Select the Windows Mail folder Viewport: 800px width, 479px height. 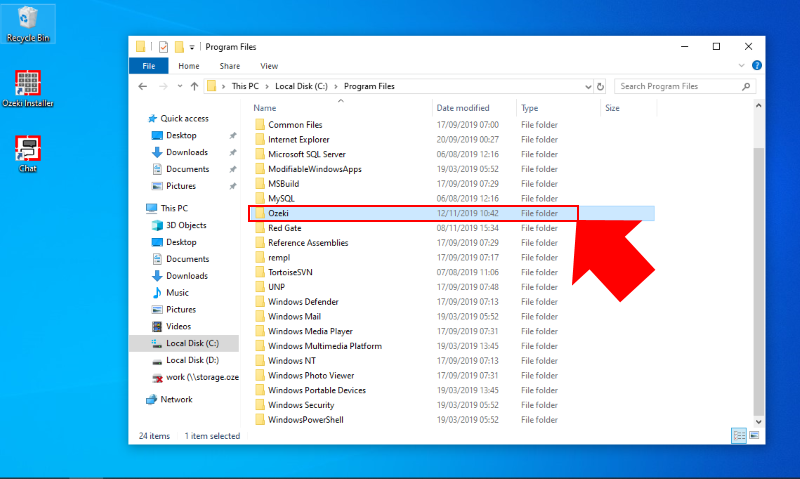pyautogui.click(x=294, y=317)
